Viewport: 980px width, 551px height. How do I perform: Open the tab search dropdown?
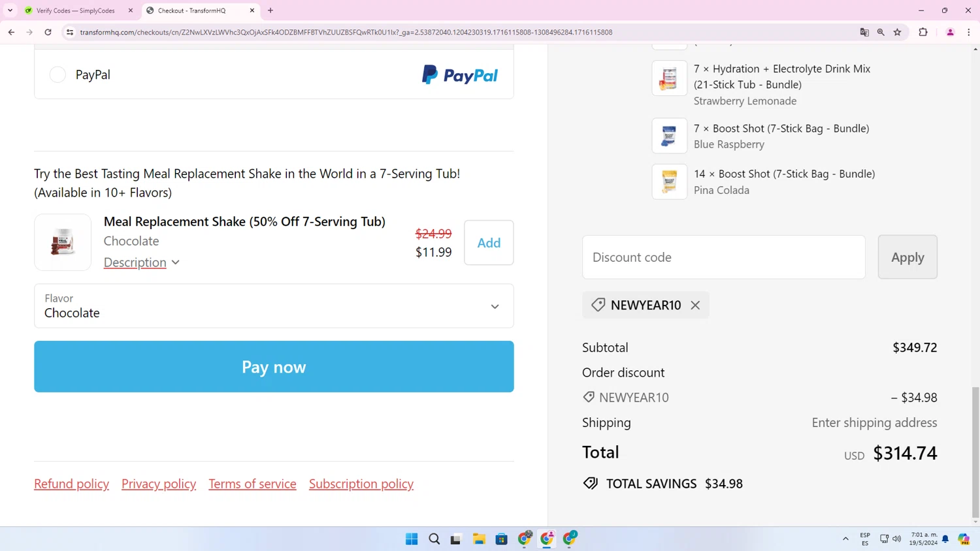click(10, 10)
